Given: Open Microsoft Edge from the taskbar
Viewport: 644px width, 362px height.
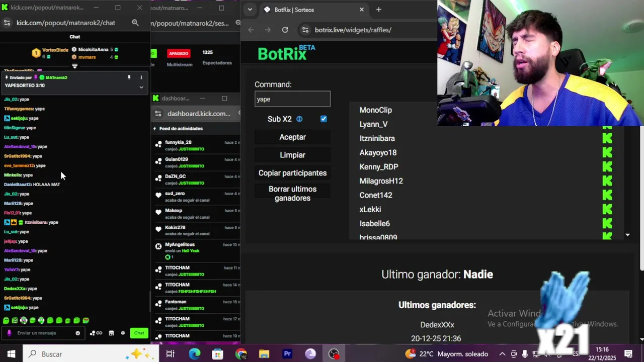Looking at the screenshot, I should [194, 354].
